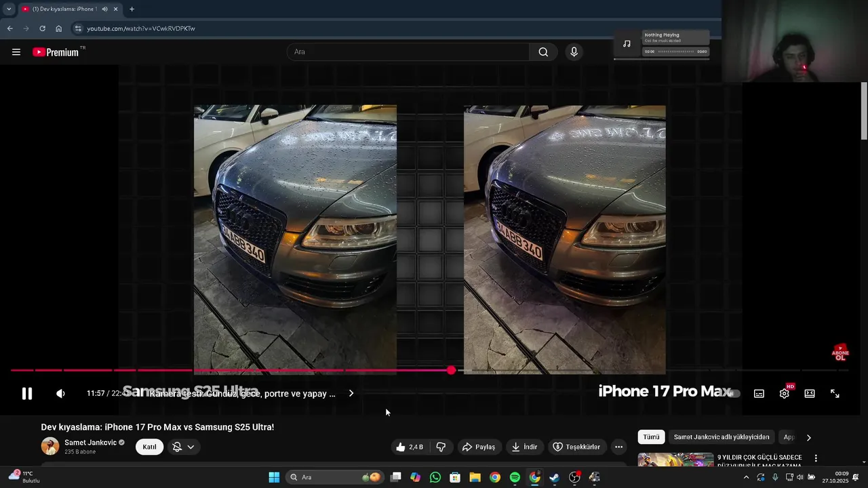Open WhatsApp from the taskbar

coord(435,477)
